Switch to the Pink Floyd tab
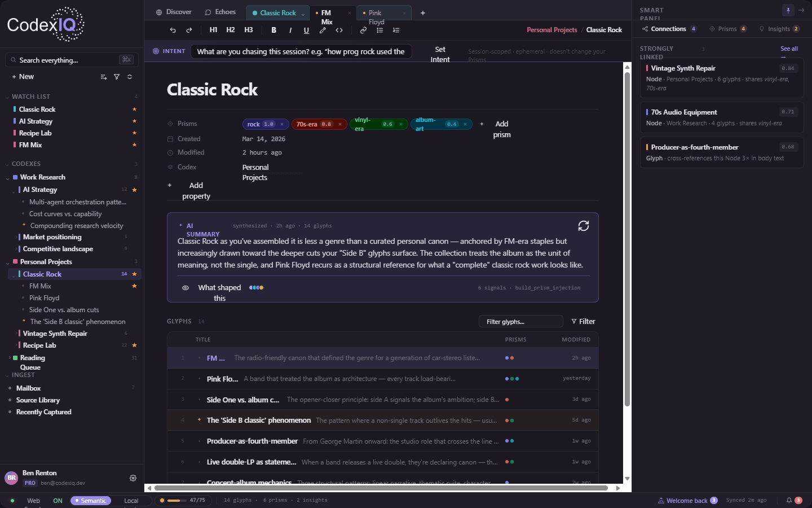Image resolution: width=812 pixels, height=508 pixels. point(384,13)
